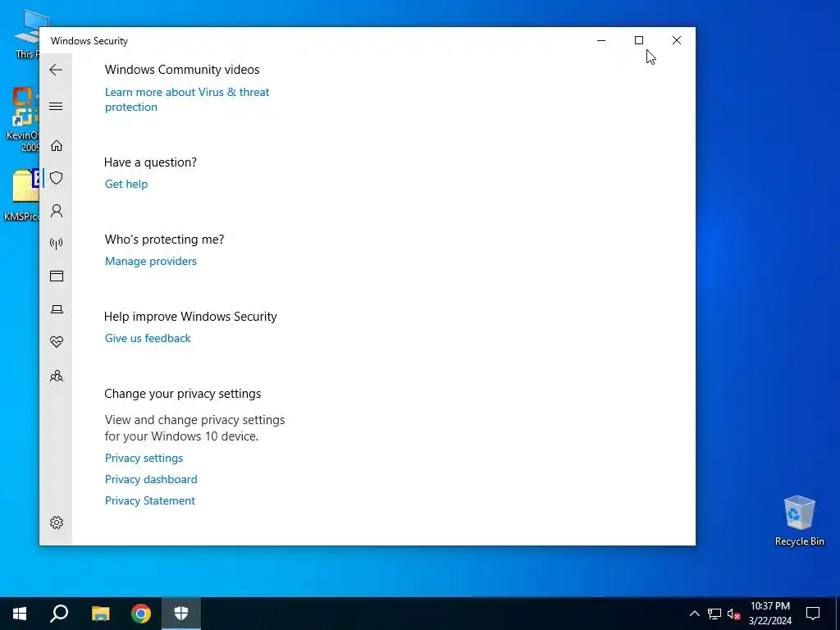Click the Have a question? heading
840x630 pixels.
click(151, 162)
